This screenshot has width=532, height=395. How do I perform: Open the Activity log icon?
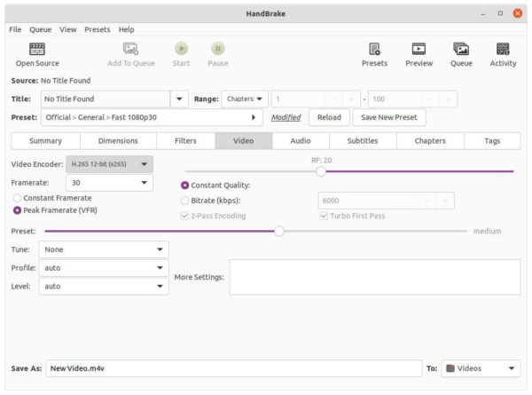(x=503, y=49)
